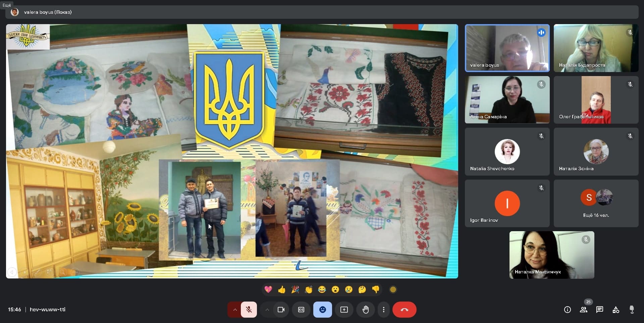
Task: Unmute the microphone in the call toolbar
Action: click(249, 310)
